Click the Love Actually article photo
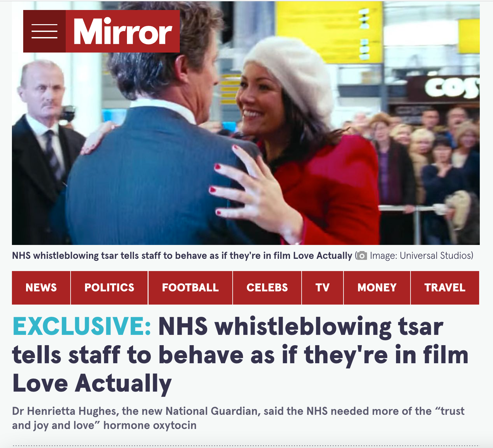493x448 pixels. tap(246, 123)
